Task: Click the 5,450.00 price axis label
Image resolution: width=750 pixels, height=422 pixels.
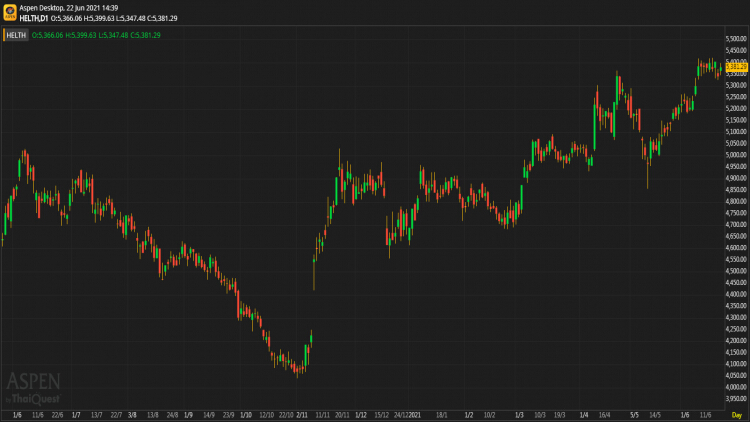Action: click(x=736, y=50)
